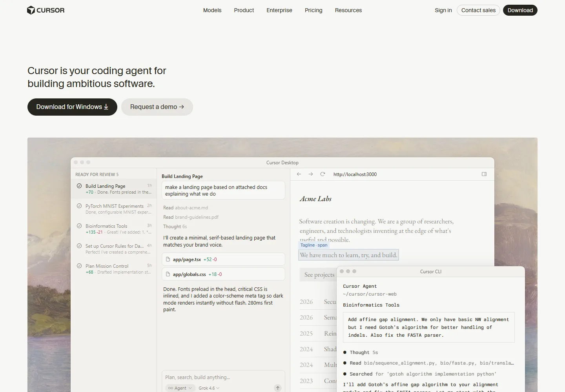Click the browser forward arrow icon

pyautogui.click(x=311, y=174)
